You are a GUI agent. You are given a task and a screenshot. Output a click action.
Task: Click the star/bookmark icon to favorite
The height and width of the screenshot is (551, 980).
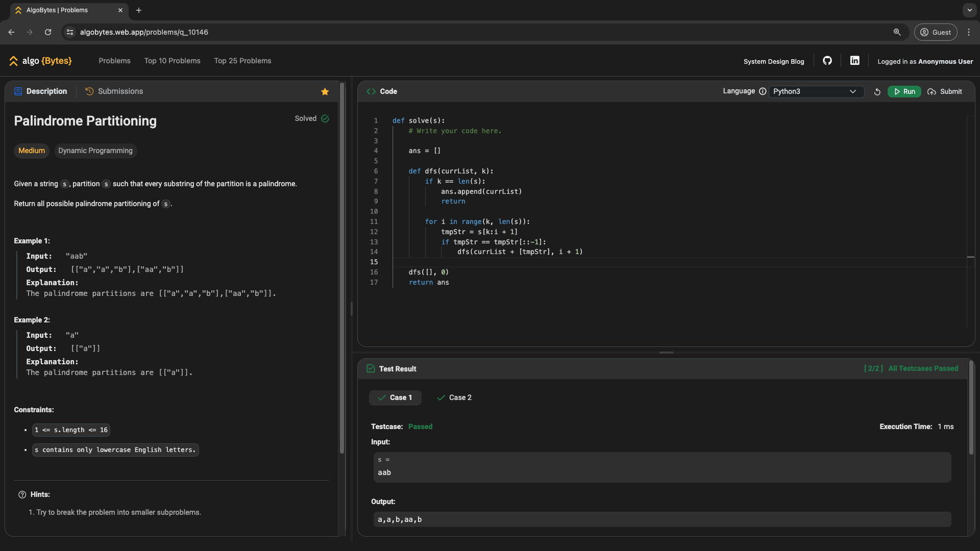(325, 91)
